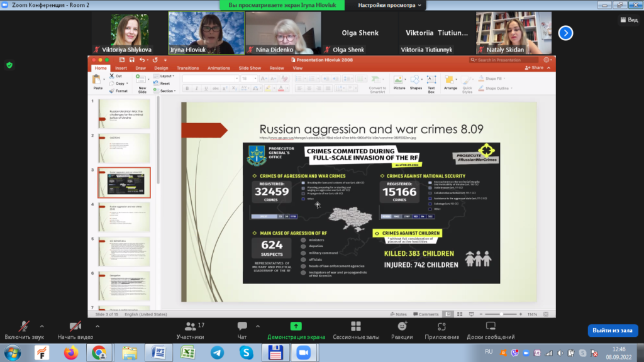Screen dimensions: 644x362
Task: Expand audio options arrow beside Включить звук
Action: [42, 326]
